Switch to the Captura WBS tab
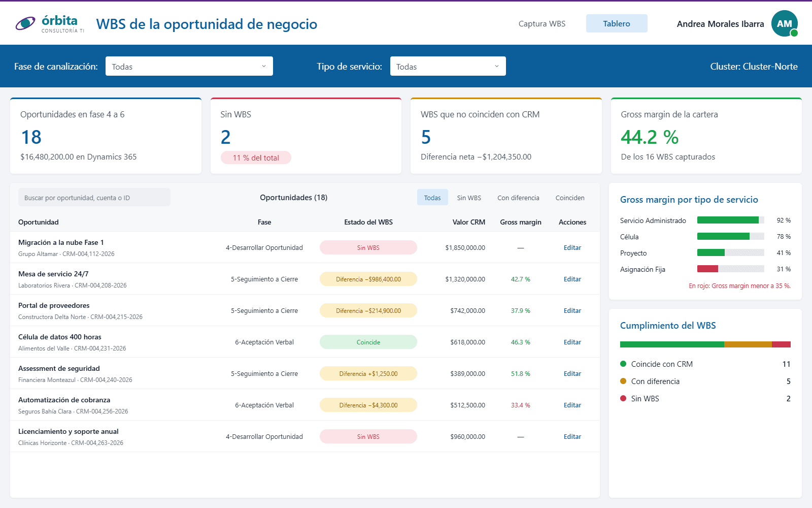 pos(542,23)
